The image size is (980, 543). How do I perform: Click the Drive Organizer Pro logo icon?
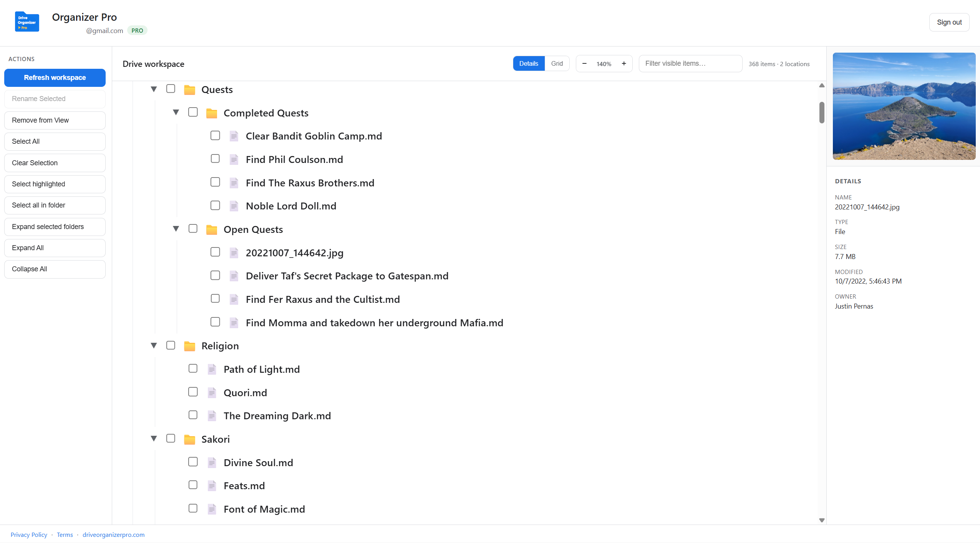27,22
